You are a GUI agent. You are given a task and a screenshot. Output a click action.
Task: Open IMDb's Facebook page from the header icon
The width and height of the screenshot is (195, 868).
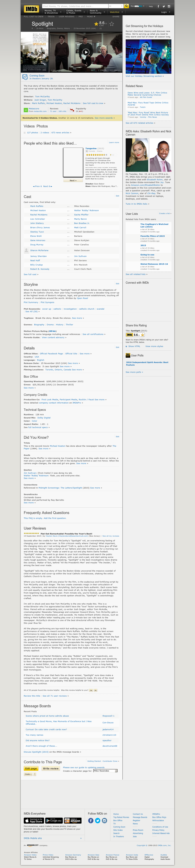[158, 6]
